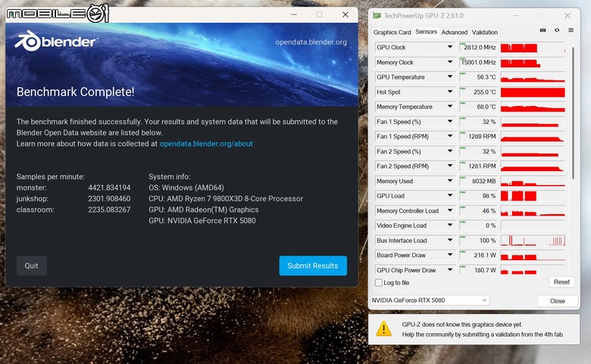The width and height of the screenshot is (591, 364).
Task: Enable the Log to file checkbox
Action: coord(379,282)
